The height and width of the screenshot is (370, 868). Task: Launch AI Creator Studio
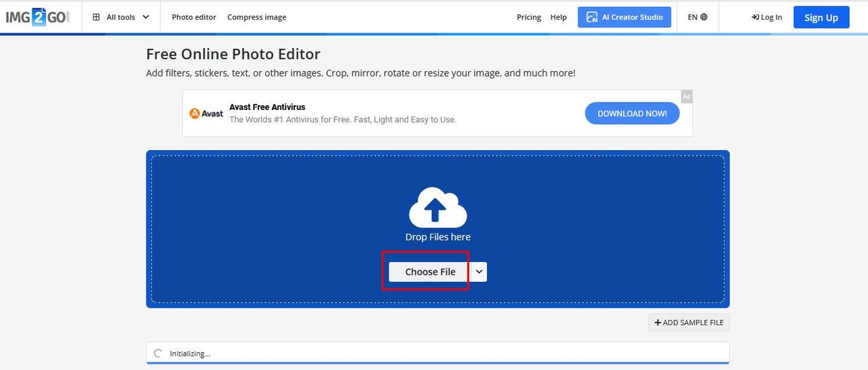(x=625, y=17)
